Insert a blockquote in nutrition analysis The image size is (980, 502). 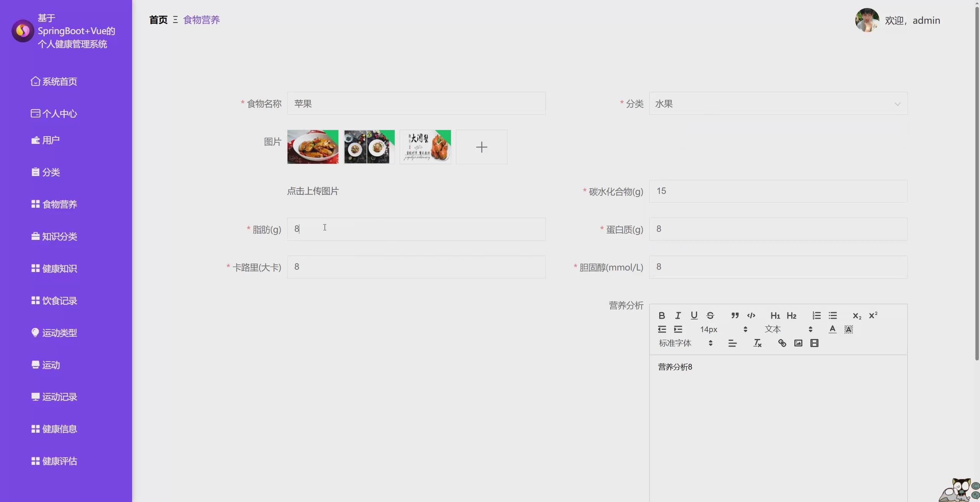(x=734, y=315)
